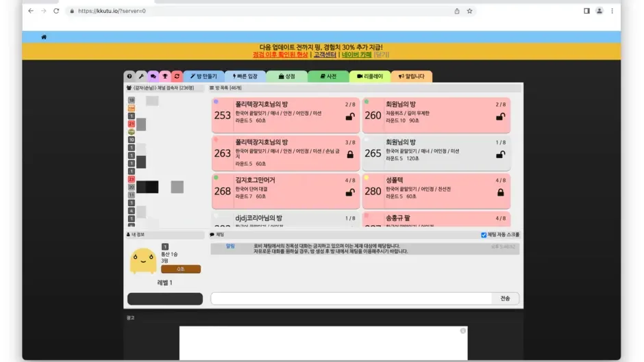The height and width of the screenshot is (362, 644).
Task: Click the 채팅 speech bubble icon
Action: (212, 235)
